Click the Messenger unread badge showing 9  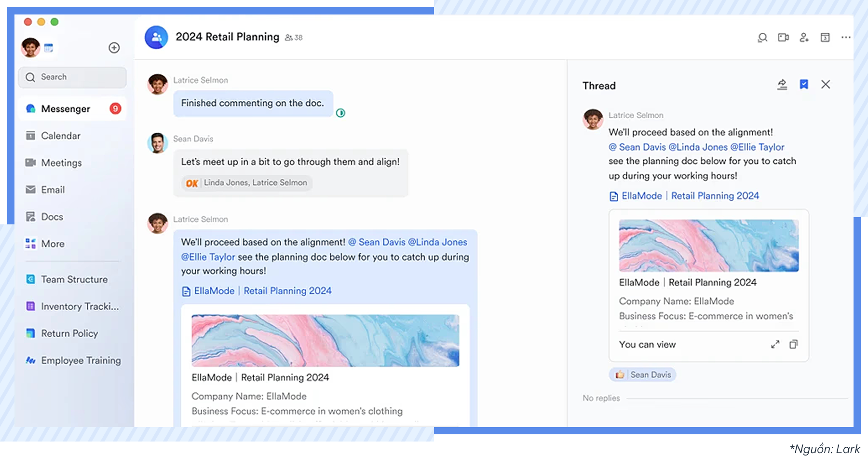tap(115, 109)
